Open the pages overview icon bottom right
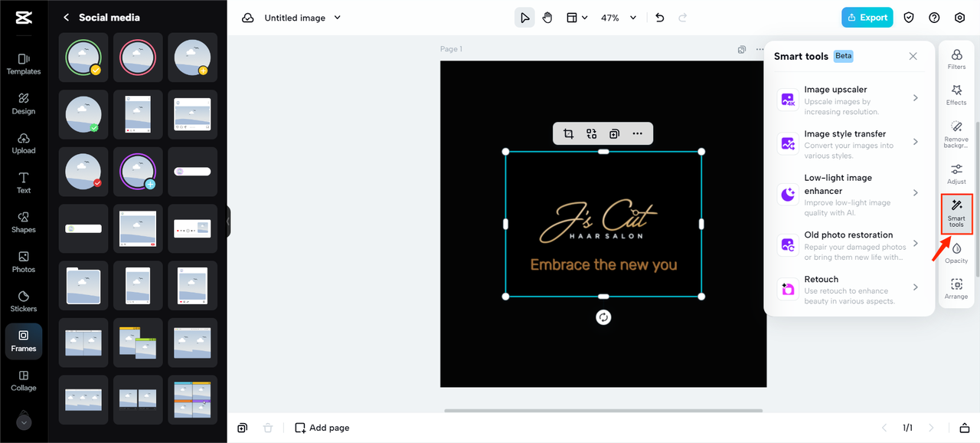This screenshot has height=443, width=980. (965, 428)
